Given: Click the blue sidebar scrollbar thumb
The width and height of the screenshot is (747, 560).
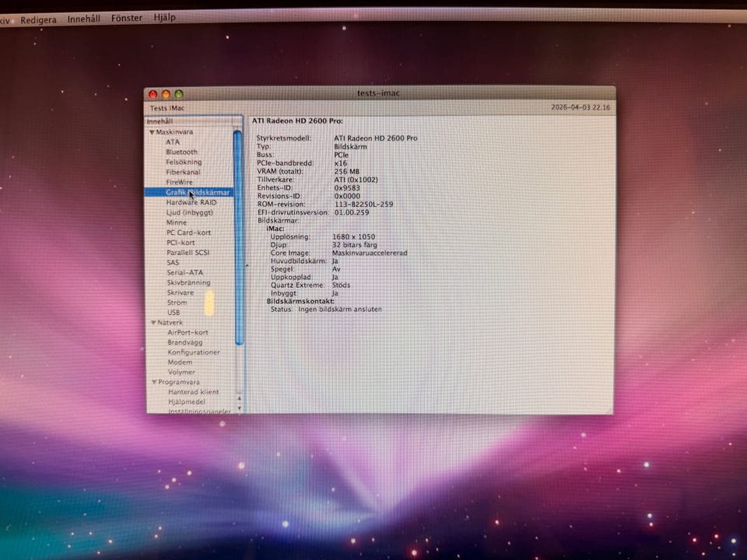Looking at the screenshot, I should pos(238,233).
